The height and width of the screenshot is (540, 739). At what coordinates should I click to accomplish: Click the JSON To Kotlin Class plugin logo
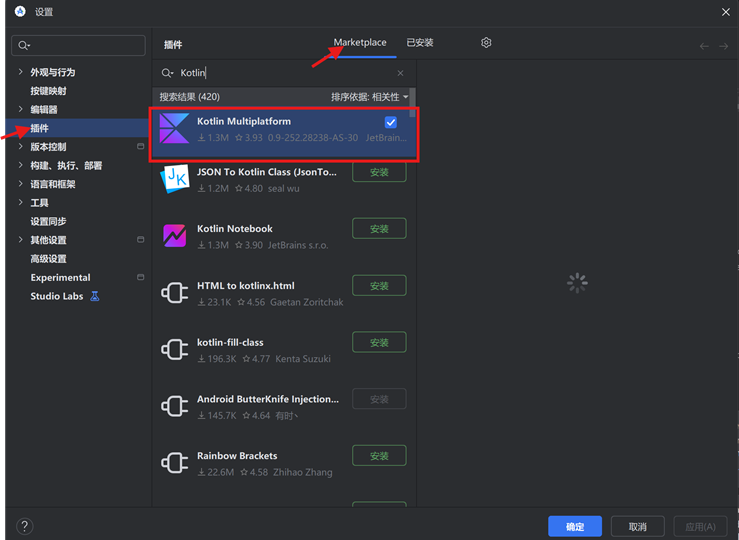(175, 179)
